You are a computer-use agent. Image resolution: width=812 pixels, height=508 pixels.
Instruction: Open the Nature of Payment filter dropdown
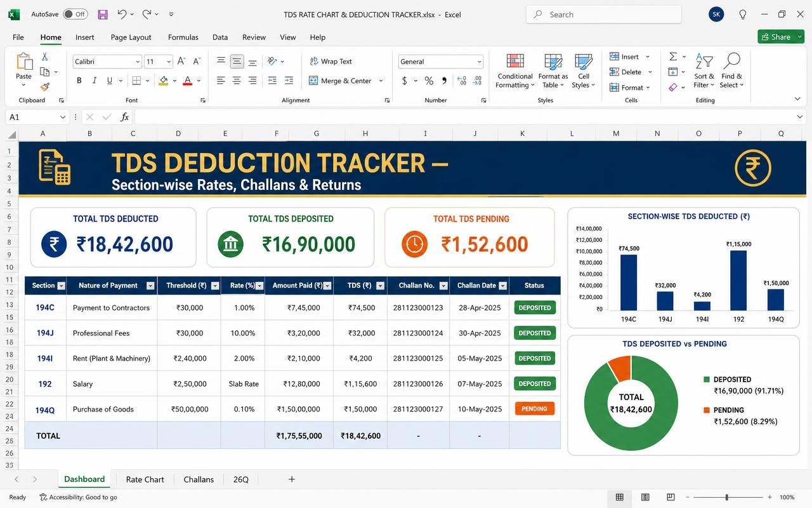pyautogui.click(x=150, y=286)
